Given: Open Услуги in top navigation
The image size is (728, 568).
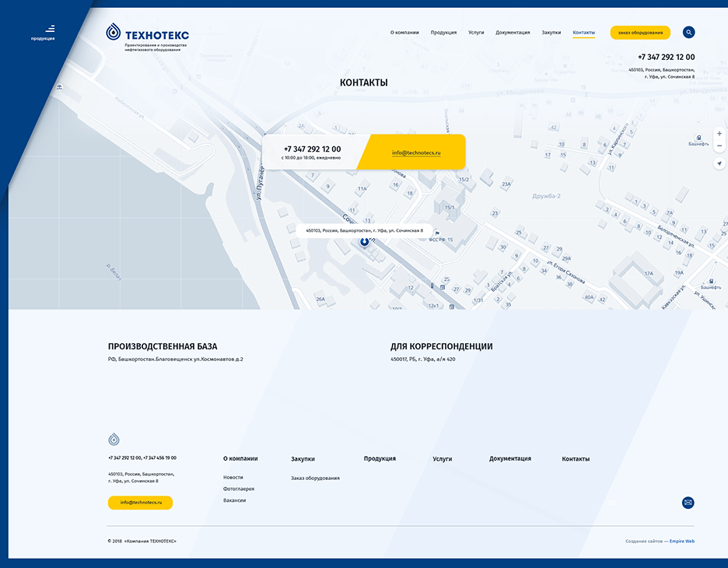Looking at the screenshot, I should click(x=476, y=33).
